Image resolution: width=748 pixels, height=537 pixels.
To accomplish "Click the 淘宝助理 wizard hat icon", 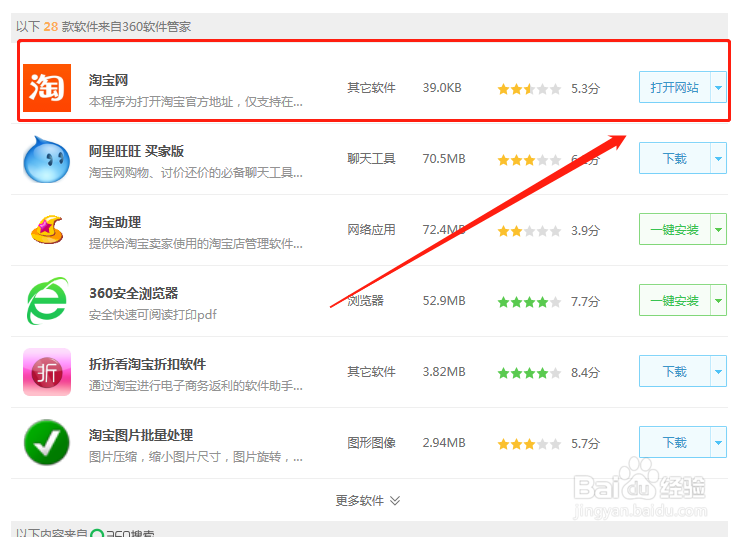I will (x=47, y=230).
